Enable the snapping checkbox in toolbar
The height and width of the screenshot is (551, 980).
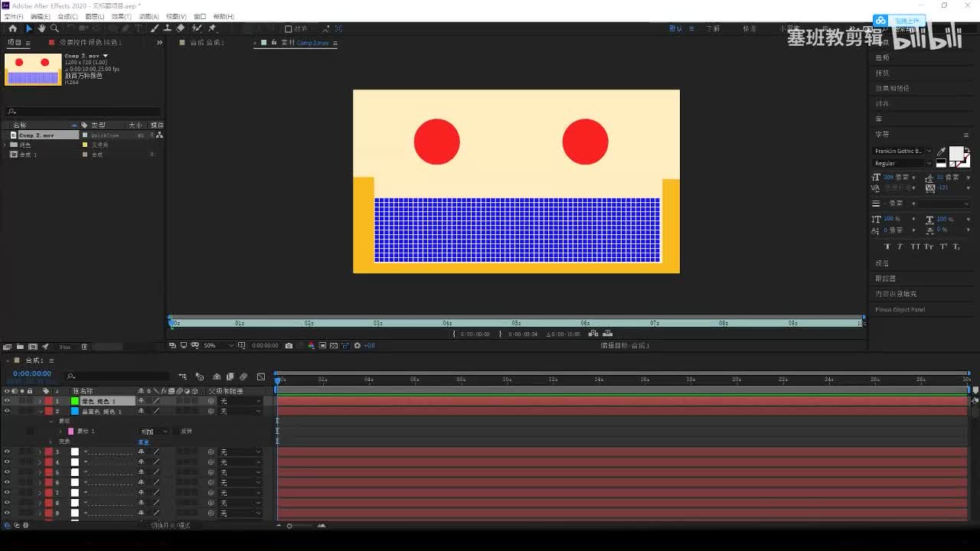pyautogui.click(x=289, y=29)
